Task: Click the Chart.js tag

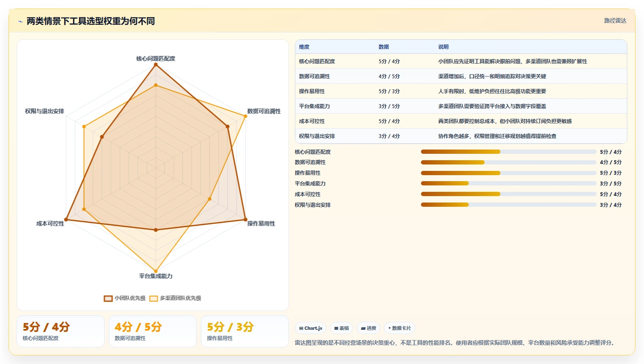Action: coord(311,328)
